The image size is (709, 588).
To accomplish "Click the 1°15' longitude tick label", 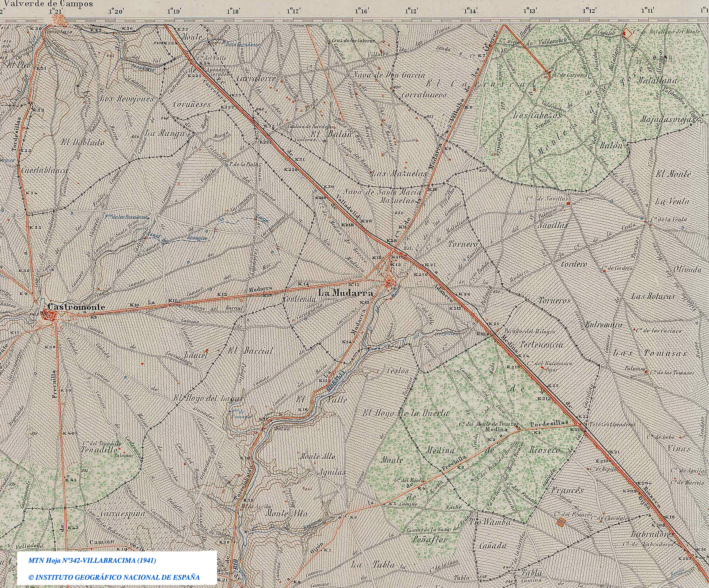I will (411, 11).
